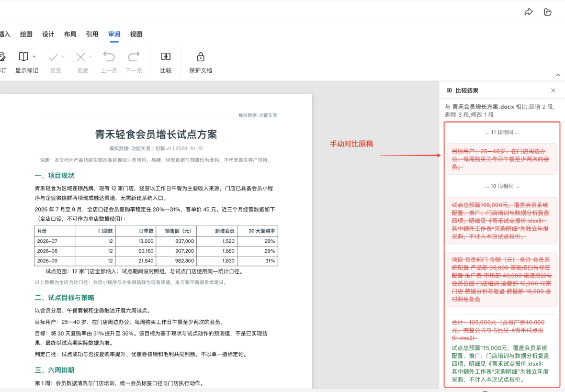Click the share arrow icon

528,12
